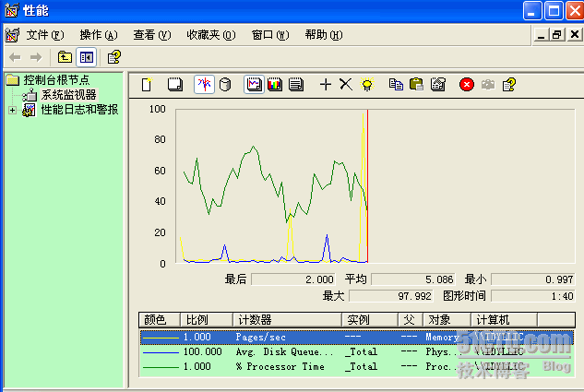
Task: Click 性能 title bar system icon
Action: pos(12,10)
